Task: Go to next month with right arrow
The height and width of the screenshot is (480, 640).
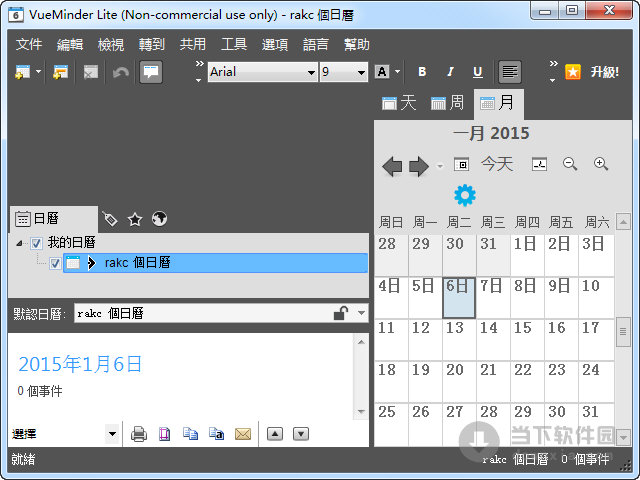Action: [419, 166]
